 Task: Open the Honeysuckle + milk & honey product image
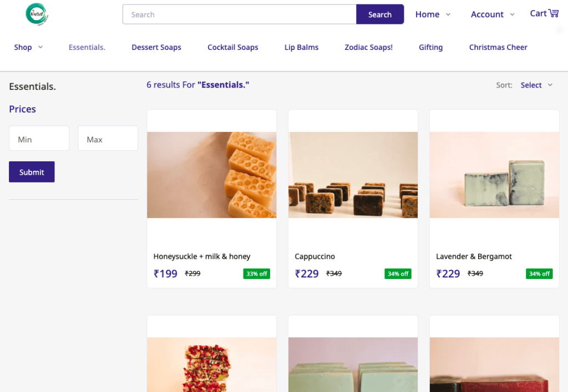[211, 175]
